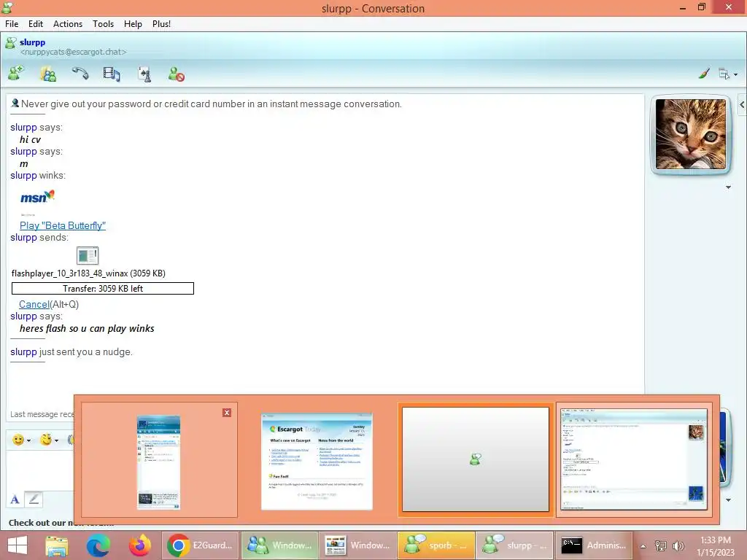Image resolution: width=747 pixels, height=560 pixels.
Task: Click the file transfer progress bar
Action: click(x=103, y=289)
